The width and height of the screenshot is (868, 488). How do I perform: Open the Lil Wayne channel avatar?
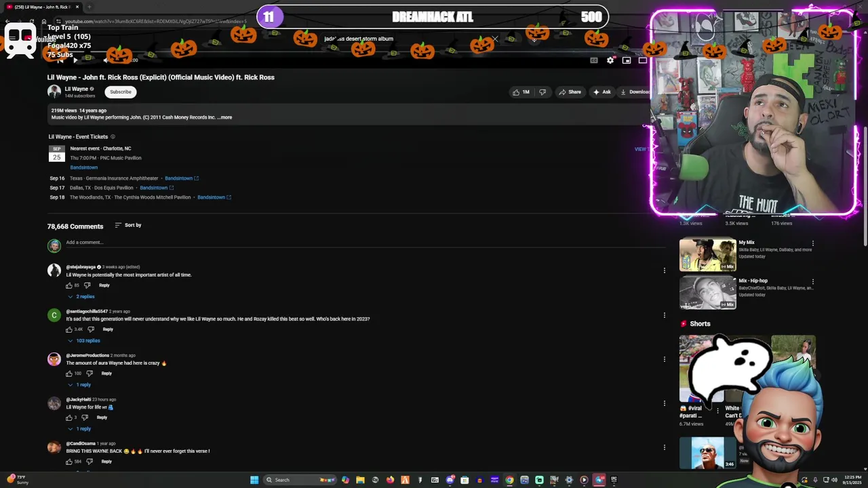point(54,92)
